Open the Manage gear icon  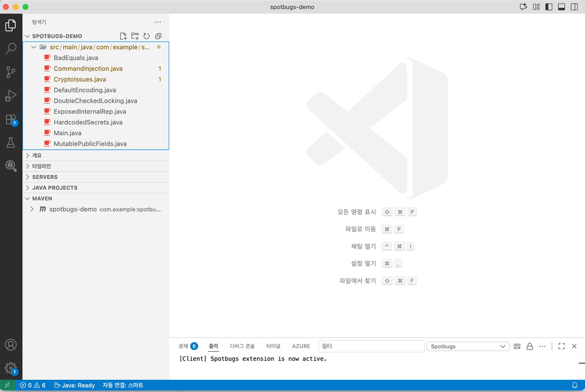(x=11, y=368)
